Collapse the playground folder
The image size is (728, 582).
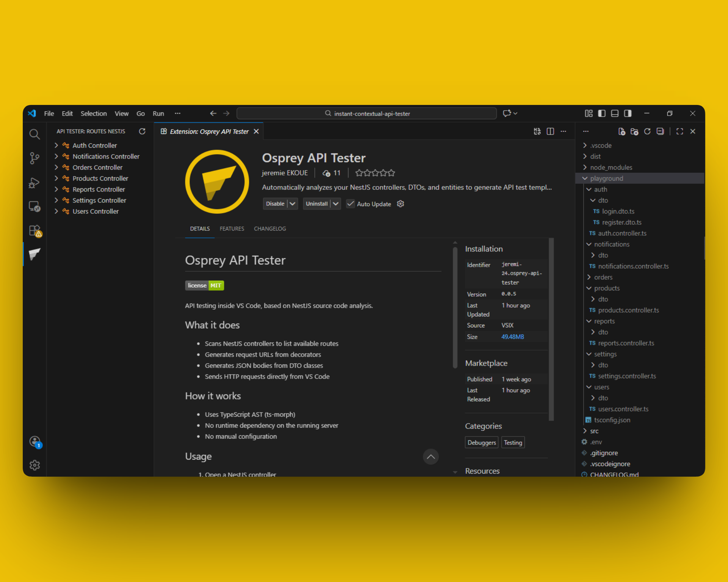pyautogui.click(x=585, y=178)
